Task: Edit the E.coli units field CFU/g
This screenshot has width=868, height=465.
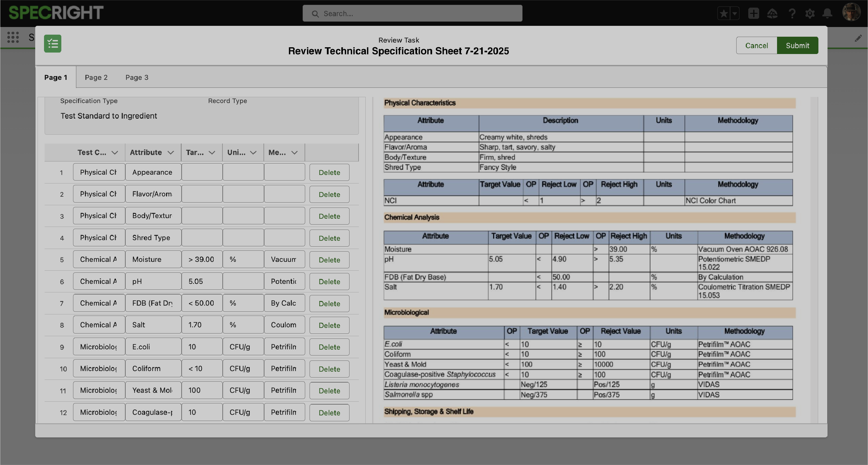Action: coord(243,347)
